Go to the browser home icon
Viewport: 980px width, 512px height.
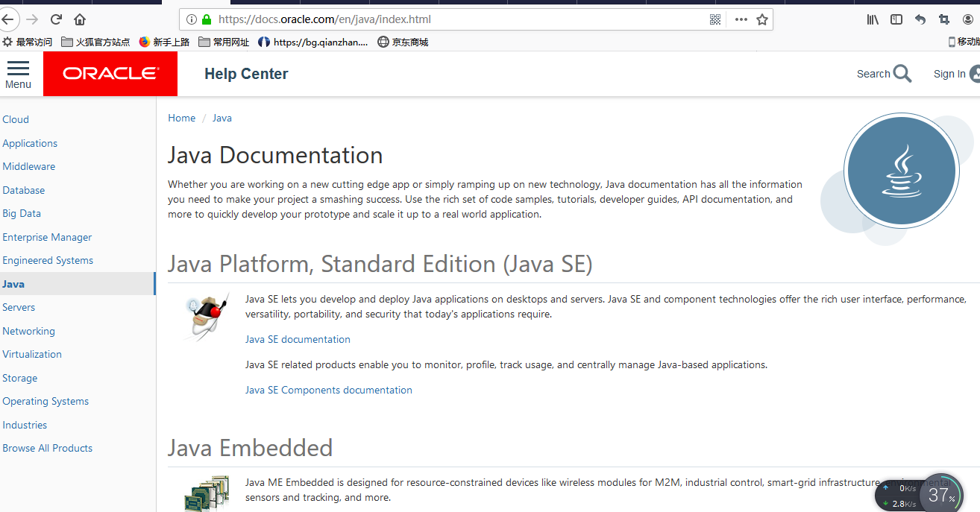click(80, 19)
